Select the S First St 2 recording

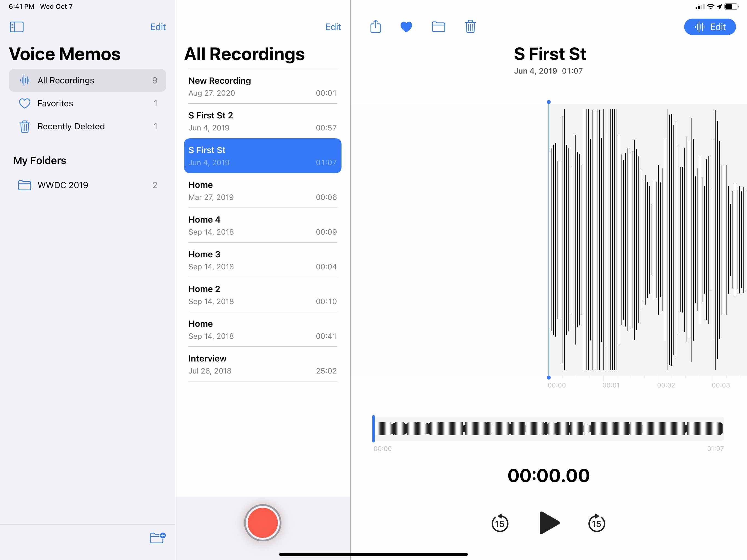point(262,121)
